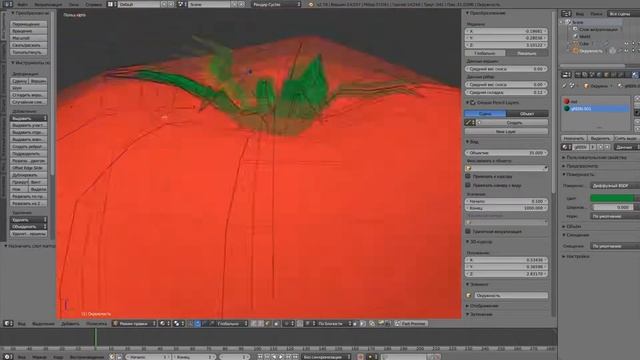
Task: Enable the Lock Camera to View checkbox
Action: pyautogui.click(x=469, y=185)
